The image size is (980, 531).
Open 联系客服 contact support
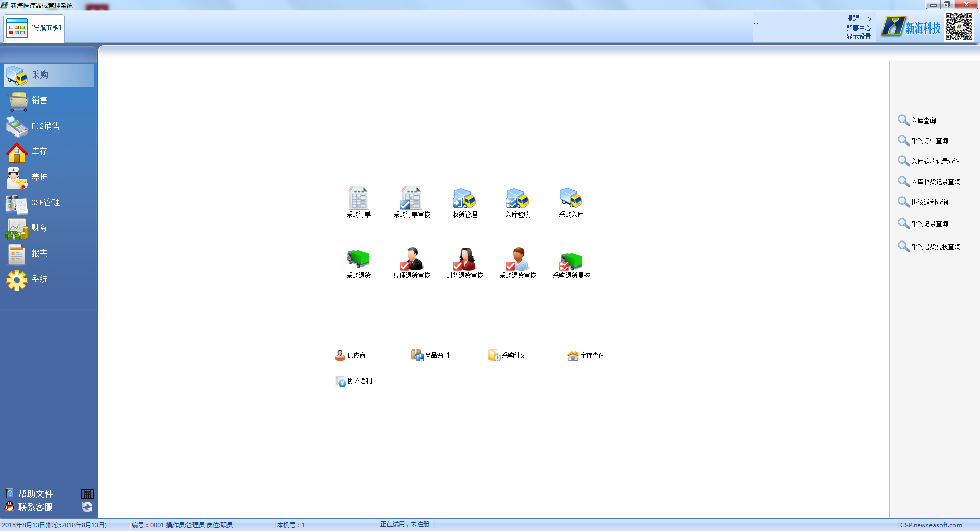coord(30,507)
